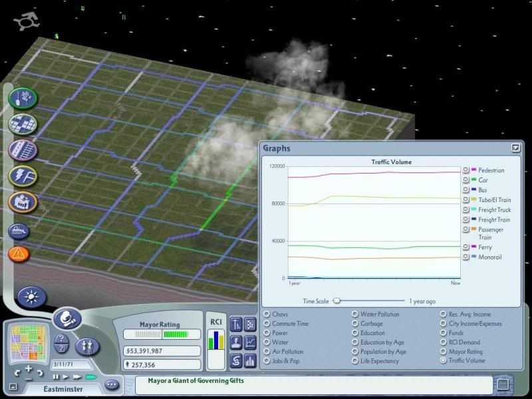The image size is (532, 399).
Task: Pause the simulation
Action: (56, 377)
